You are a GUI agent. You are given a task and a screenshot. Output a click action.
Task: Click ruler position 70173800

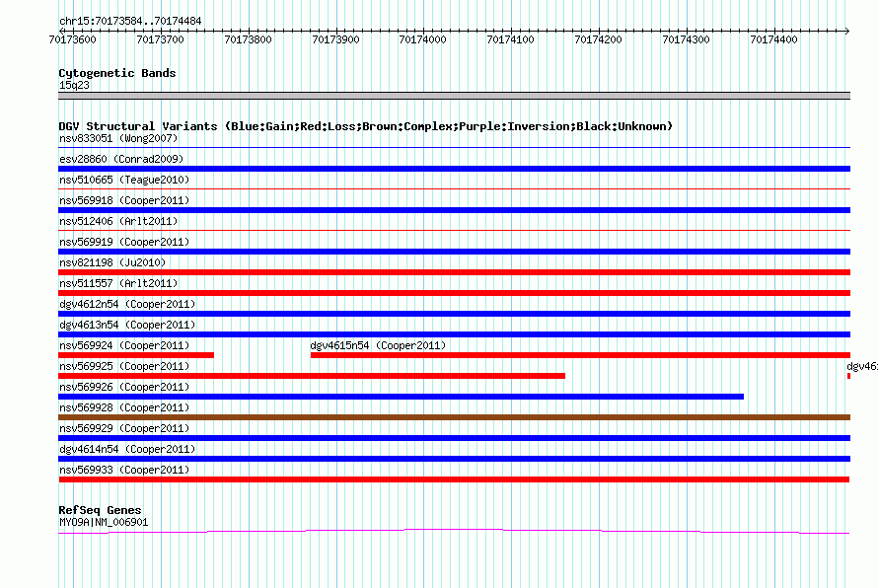point(248,39)
